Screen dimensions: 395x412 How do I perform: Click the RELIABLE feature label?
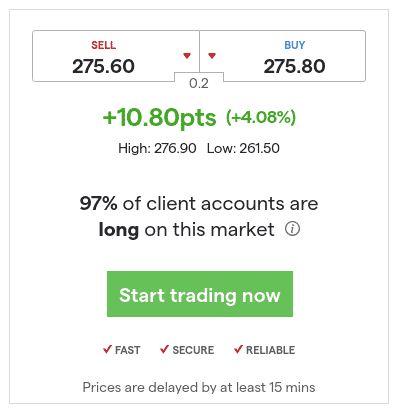click(270, 350)
